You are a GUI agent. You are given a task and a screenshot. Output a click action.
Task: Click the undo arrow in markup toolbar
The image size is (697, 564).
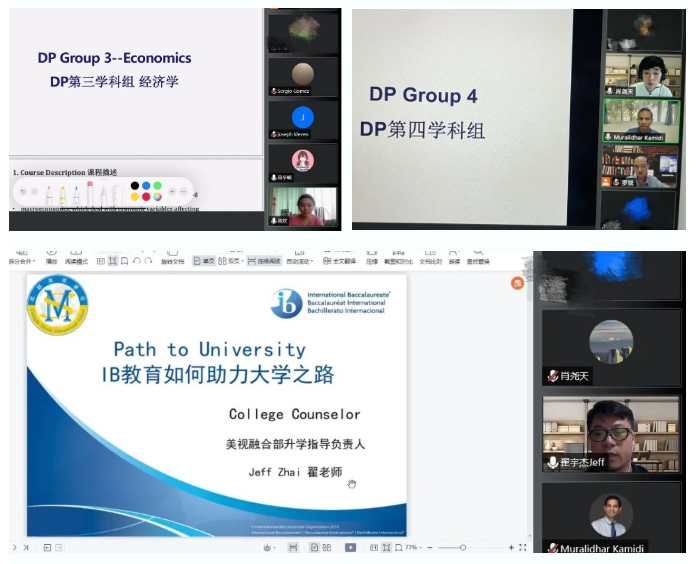tap(23, 191)
